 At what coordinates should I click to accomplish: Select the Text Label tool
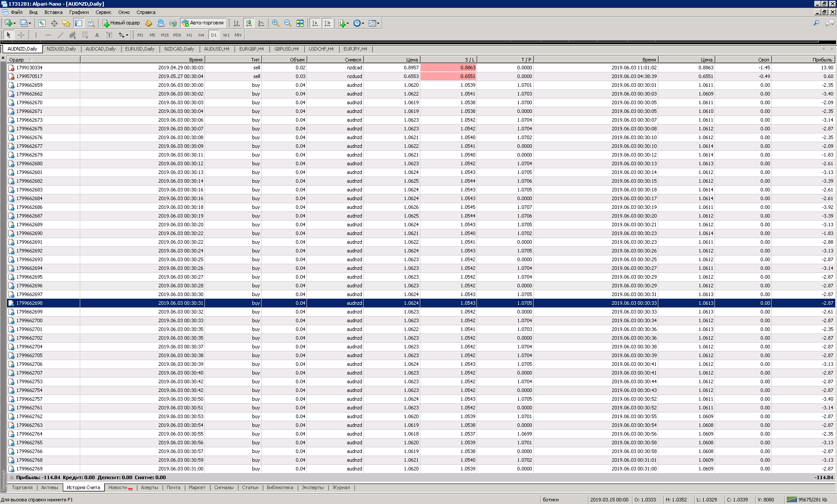tap(109, 35)
